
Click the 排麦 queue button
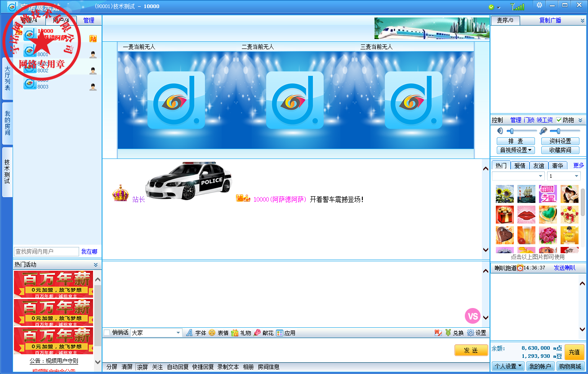point(516,141)
